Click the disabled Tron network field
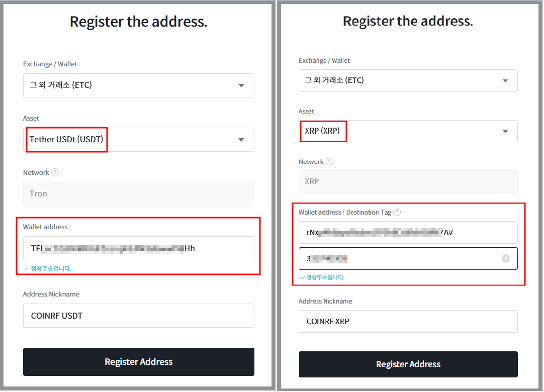The height and width of the screenshot is (392, 544). coord(138,194)
